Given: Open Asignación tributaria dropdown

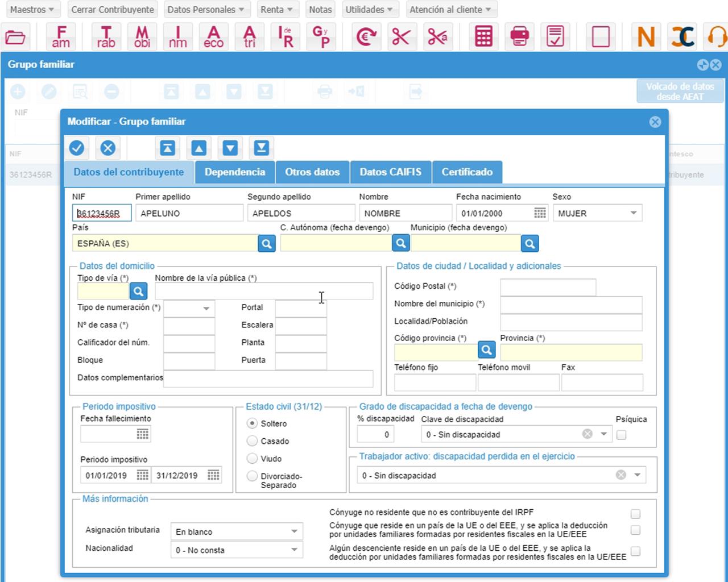Looking at the screenshot, I should (294, 531).
